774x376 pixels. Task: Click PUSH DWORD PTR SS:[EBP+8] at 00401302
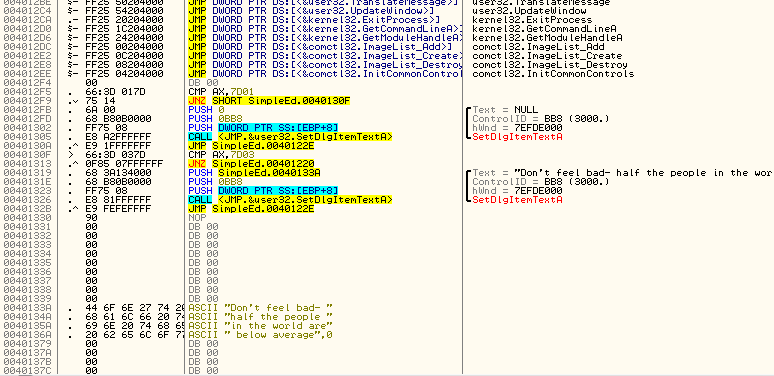[263, 128]
